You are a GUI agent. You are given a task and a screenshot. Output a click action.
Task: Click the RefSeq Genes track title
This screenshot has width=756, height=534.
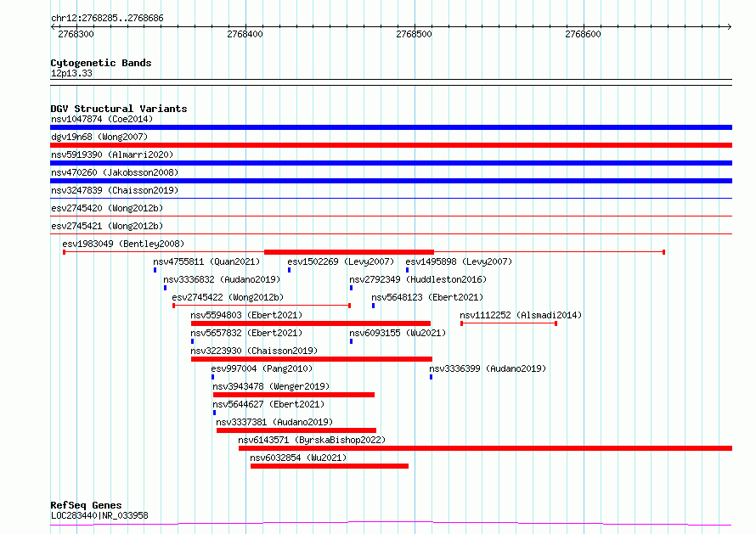pyautogui.click(x=86, y=505)
